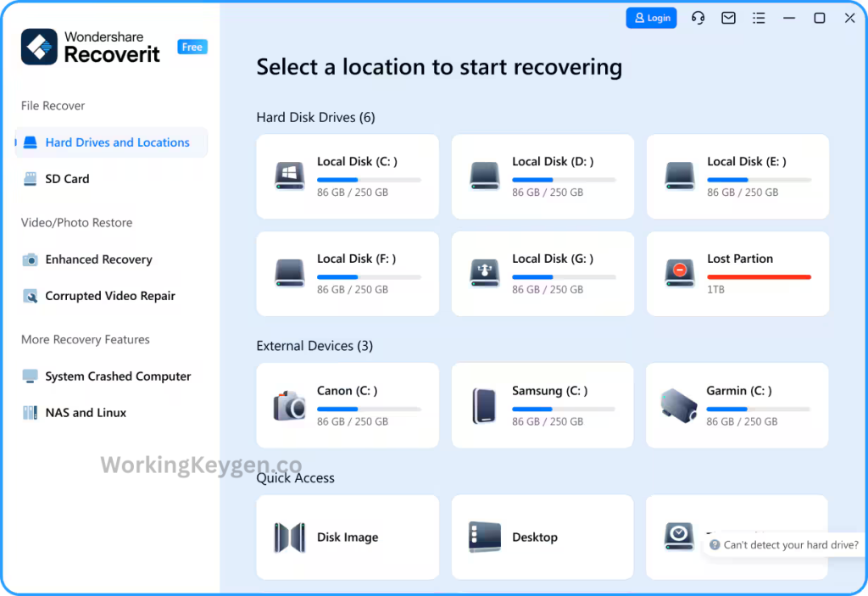Viewport: 868px width, 596px height.
Task: Click the envelope feedback icon
Action: [728, 18]
